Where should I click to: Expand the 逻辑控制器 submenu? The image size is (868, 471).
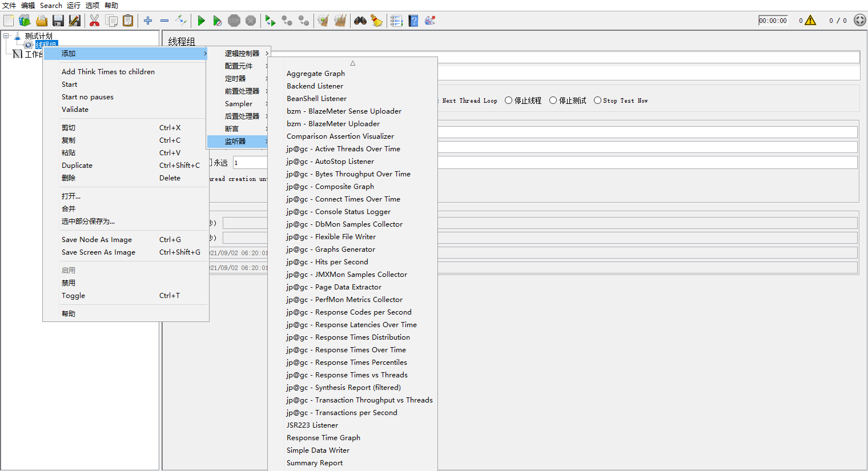238,53
